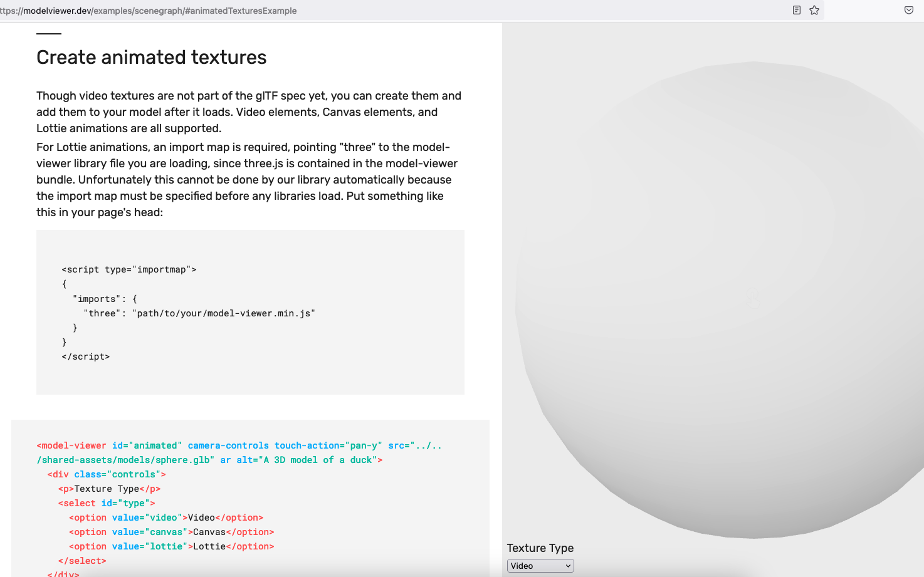Viewport: 924px width, 577px height.
Task: Click the importmap script snippet
Action: coord(130,269)
